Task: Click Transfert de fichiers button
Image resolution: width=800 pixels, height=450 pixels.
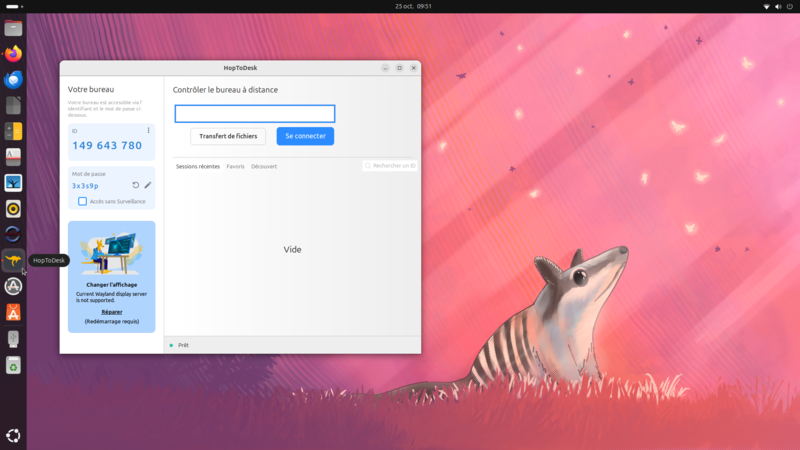Action: (x=228, y=136)
